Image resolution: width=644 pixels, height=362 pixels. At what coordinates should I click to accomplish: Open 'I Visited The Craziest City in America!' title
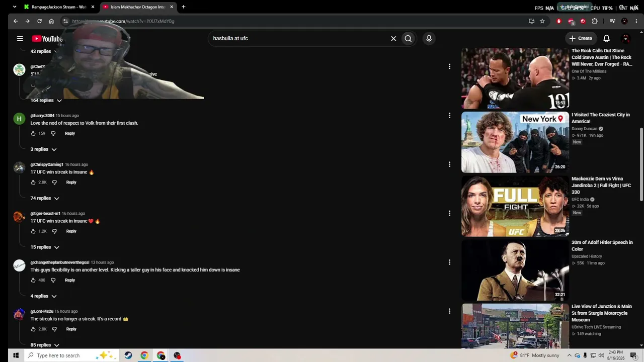[x=601, y=118]
